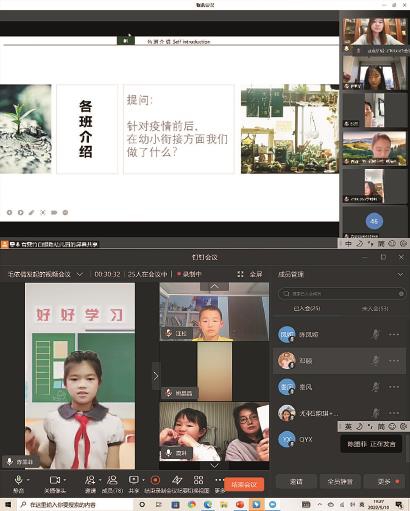Start screen sharing with the share icon
This screenshot has height=511, width=410.
pyautogui.click(x=133, y=480)
